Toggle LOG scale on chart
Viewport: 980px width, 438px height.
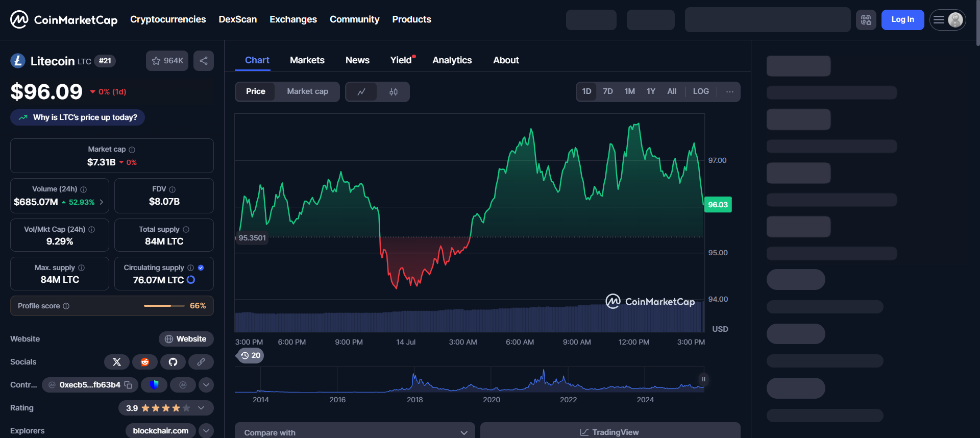701,91
